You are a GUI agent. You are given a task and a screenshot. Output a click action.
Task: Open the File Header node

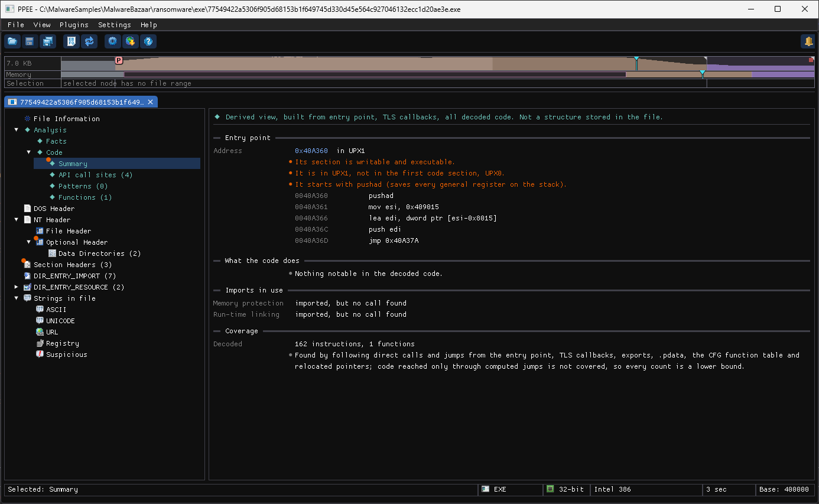click(x=69, y=231)
